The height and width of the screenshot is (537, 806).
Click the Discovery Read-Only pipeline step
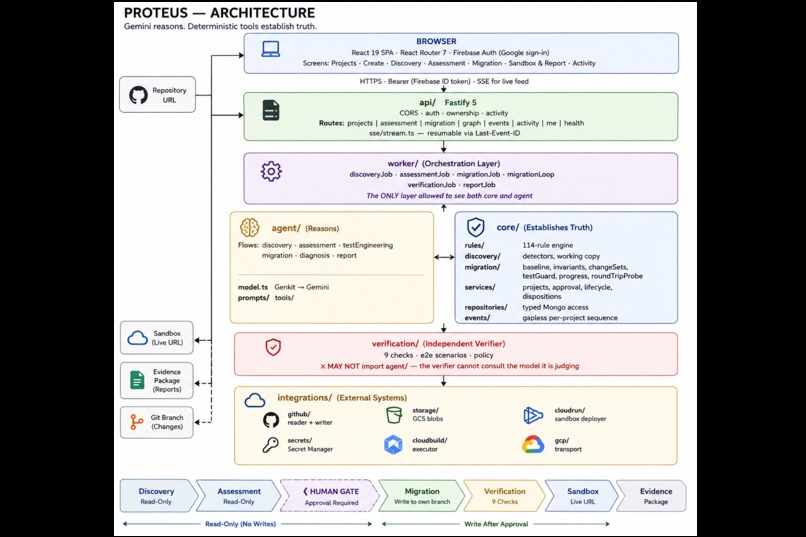tap(158, 496)
